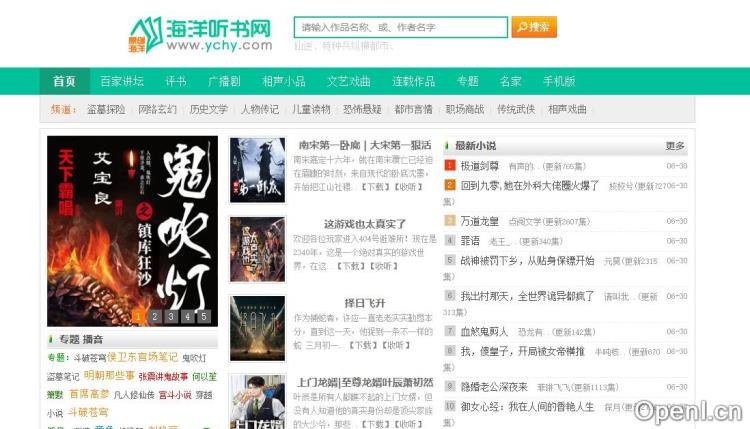This screenshot has height=429, width=750.
Task: Open the 恐怖悬疑 channel category
Action: pyautogui.click(x=362, y=109)
